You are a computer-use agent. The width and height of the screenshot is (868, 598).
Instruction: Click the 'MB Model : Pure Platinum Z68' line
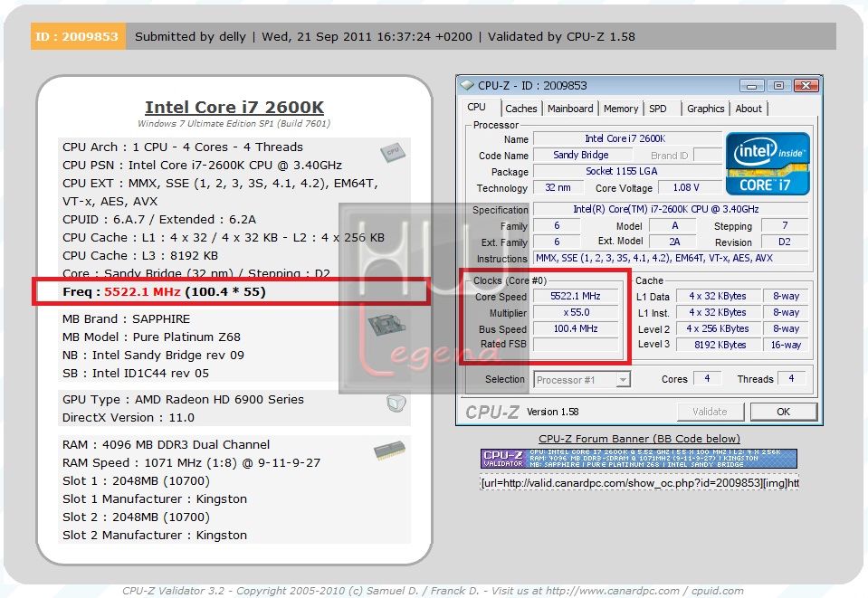click(x=152, y=337)
